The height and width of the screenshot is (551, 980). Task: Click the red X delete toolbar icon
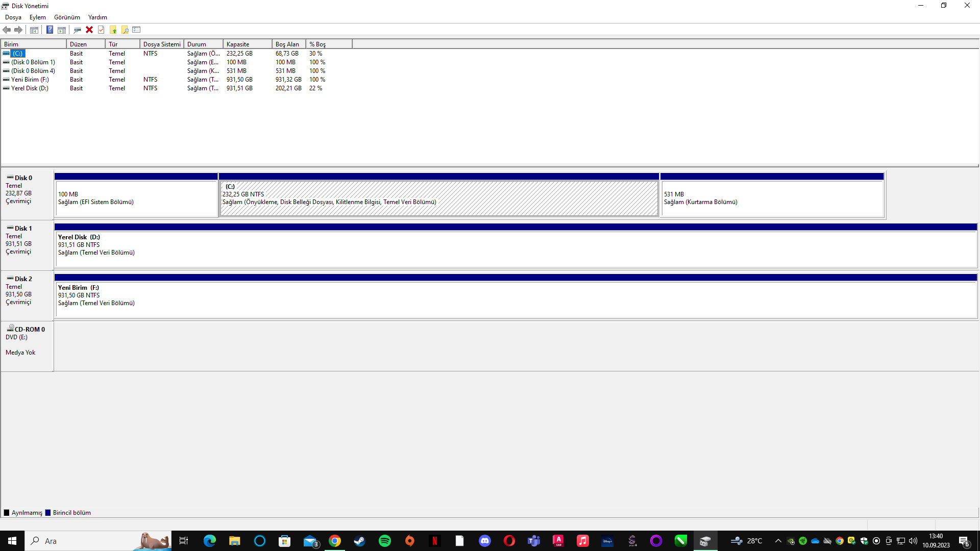[89, 30]
